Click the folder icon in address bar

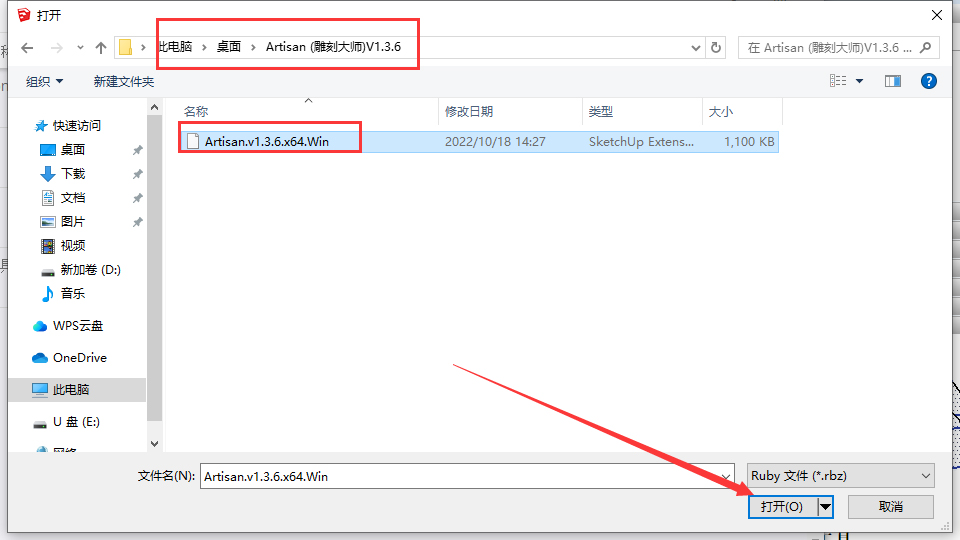[126, 47]
